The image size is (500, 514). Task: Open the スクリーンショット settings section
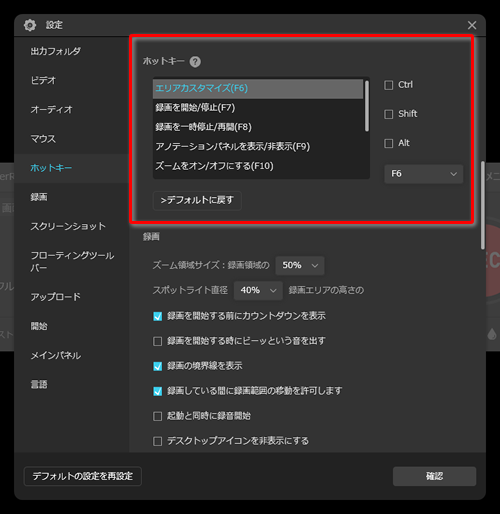coord(68,226)
